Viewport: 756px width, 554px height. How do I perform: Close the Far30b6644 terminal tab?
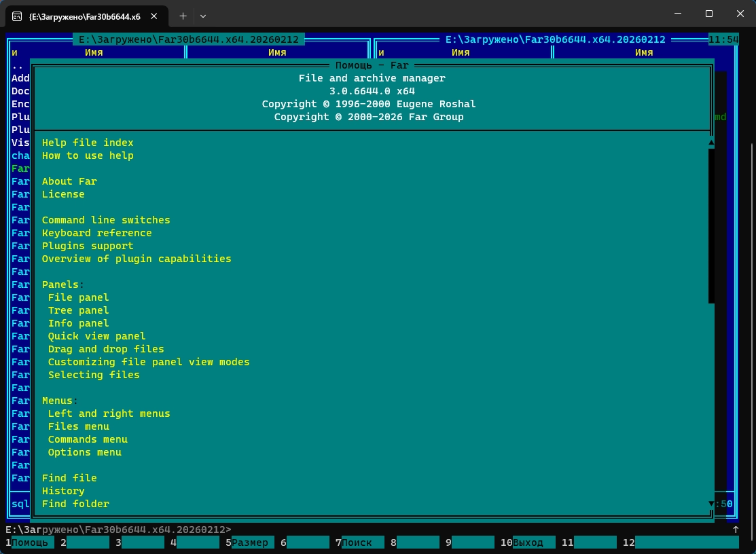[154, 16]
